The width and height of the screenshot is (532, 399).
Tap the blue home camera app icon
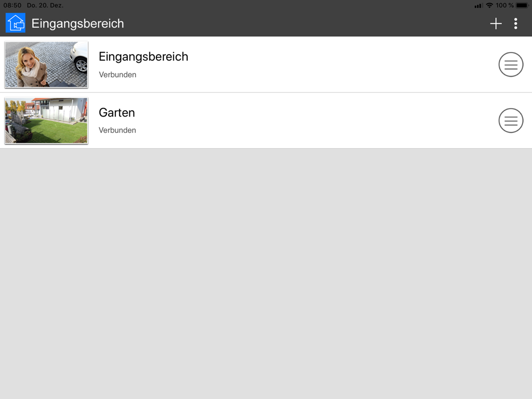15,23
